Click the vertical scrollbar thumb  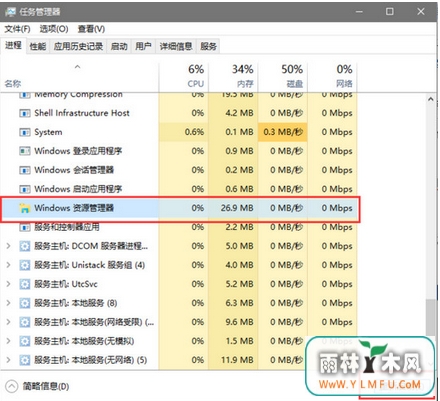(x=431, y=318)
